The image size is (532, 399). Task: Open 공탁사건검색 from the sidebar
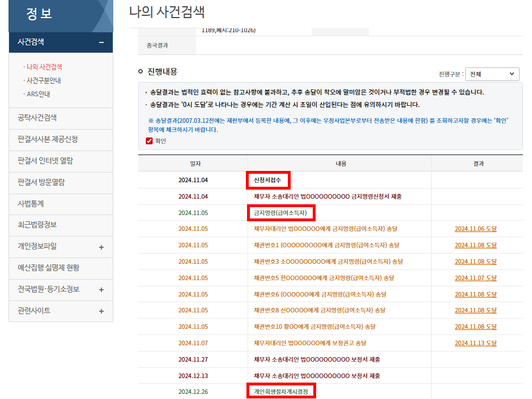tap(37, 118)
